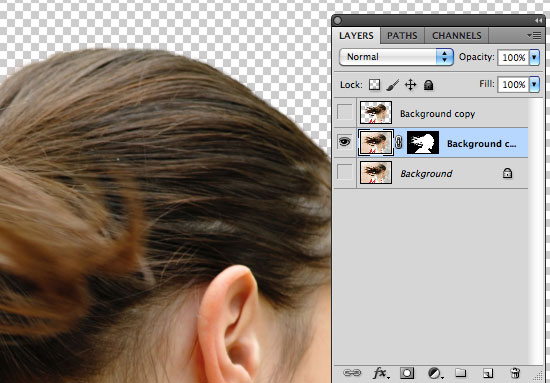The height and width of the screenshot is (383, 550).
Task: Click the Background layer lock icon
Action: click(x=507, y=173)
